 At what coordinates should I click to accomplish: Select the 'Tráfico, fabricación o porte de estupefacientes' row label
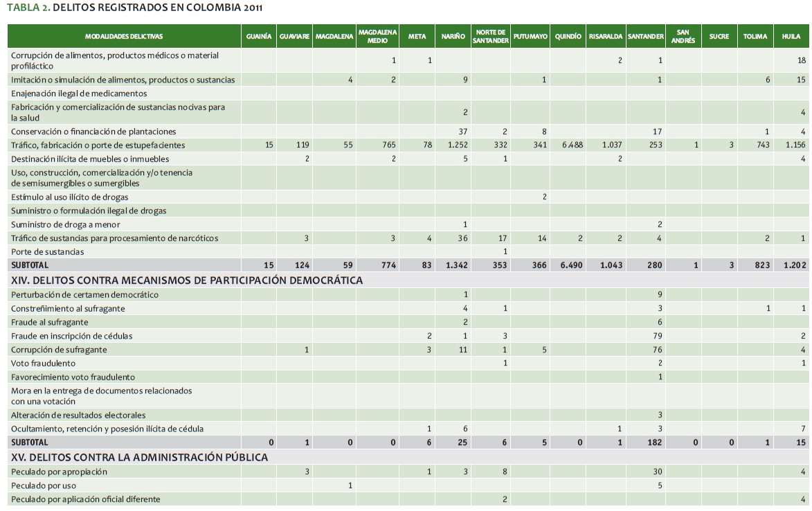[x=108, y=145]
